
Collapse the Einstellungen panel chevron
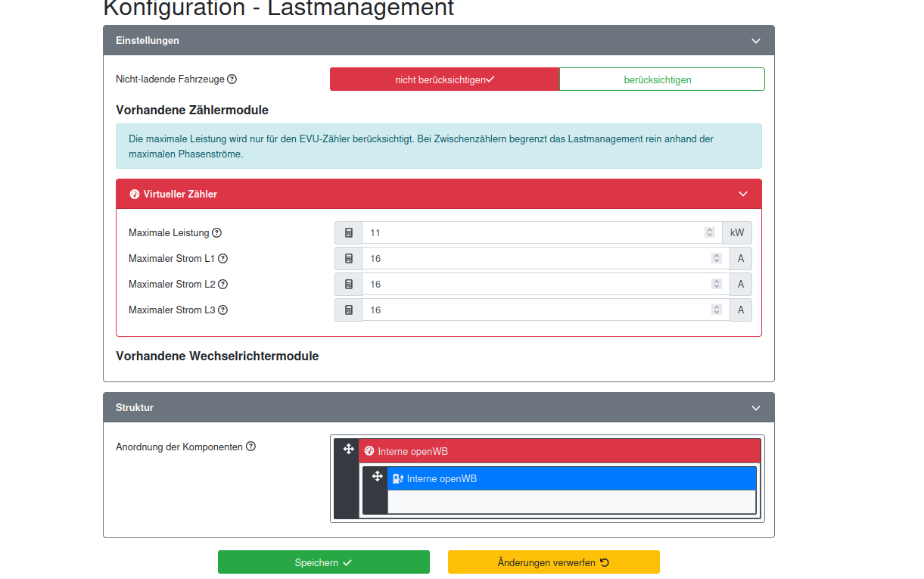(755, 41)
